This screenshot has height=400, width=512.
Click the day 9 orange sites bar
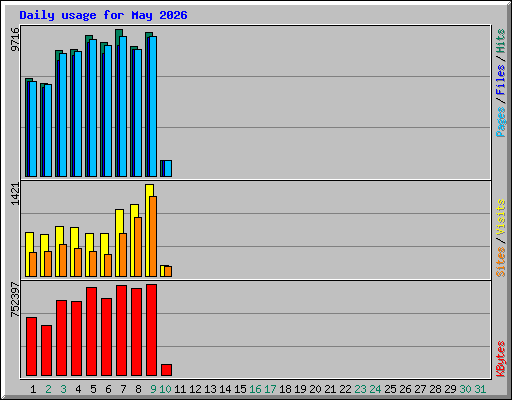pyautogui.click(x=153, y=236)
